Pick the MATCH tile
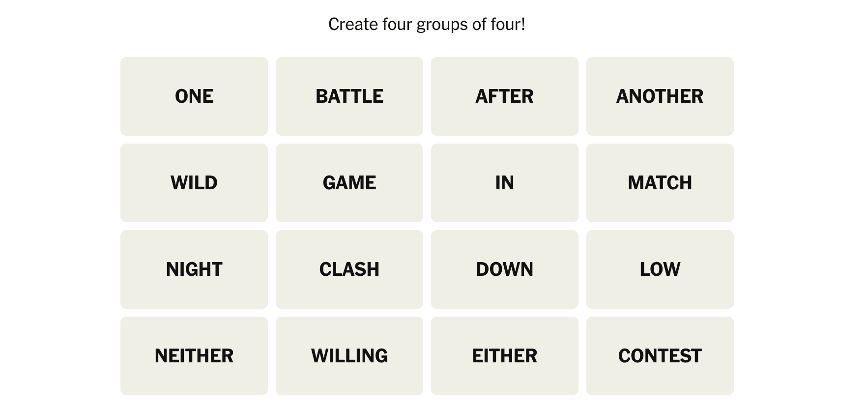The width and height of the screenshot is (868, 412). [x=660, y=183]
